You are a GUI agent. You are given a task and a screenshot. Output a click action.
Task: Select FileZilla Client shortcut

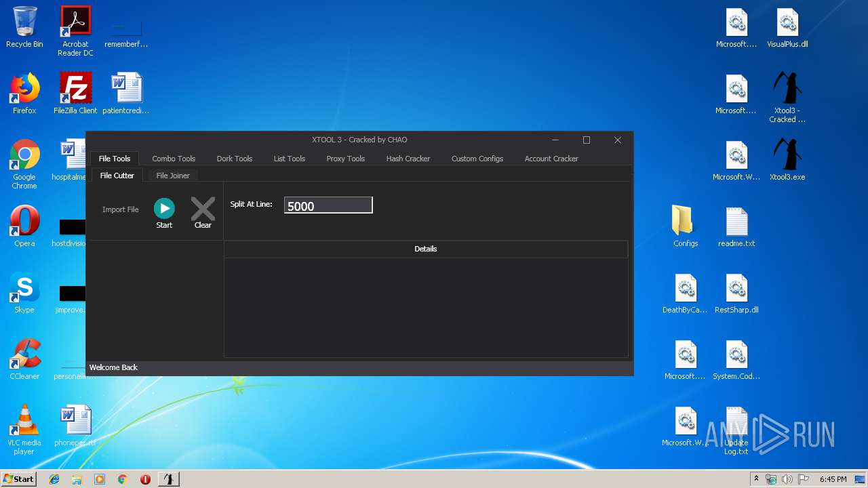tap(75, 94)
